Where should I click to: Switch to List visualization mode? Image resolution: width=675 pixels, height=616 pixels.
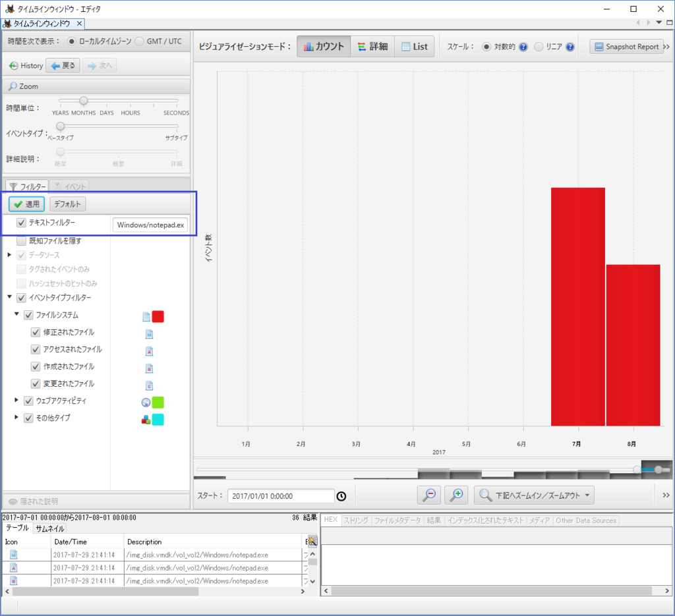(x=414, y=47)
